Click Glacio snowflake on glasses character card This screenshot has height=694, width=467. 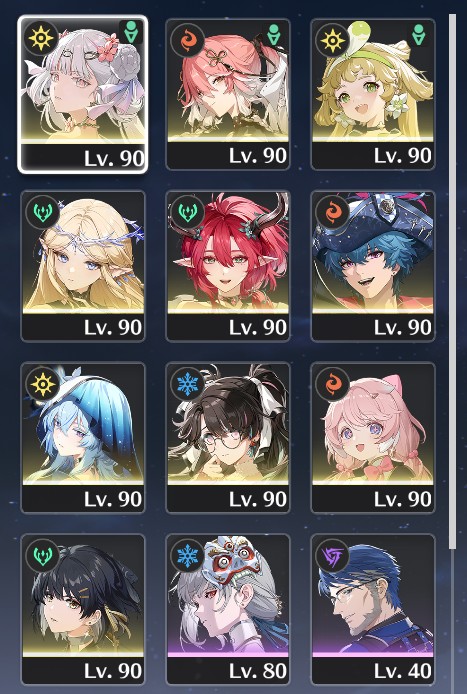tap(187, 384)
